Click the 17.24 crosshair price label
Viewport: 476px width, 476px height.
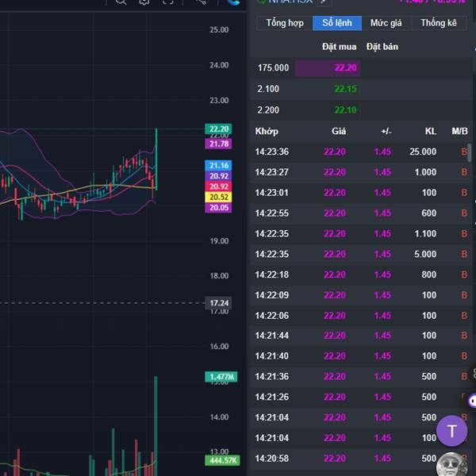coord(219,303)
